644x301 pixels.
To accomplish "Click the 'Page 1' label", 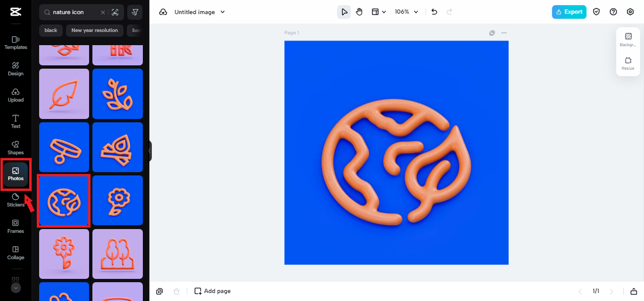I will click(292, 33).
